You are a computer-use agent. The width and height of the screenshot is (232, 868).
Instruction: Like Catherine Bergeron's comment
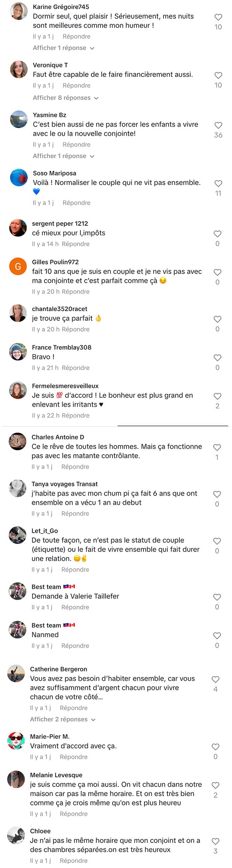(x=215, y=680)
